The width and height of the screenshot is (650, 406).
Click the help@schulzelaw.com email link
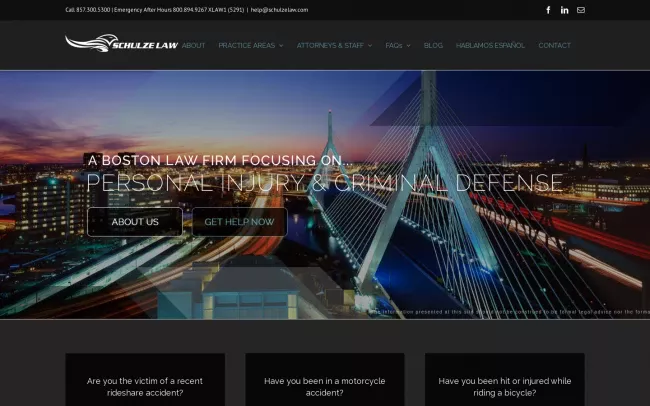pos(279,10)
